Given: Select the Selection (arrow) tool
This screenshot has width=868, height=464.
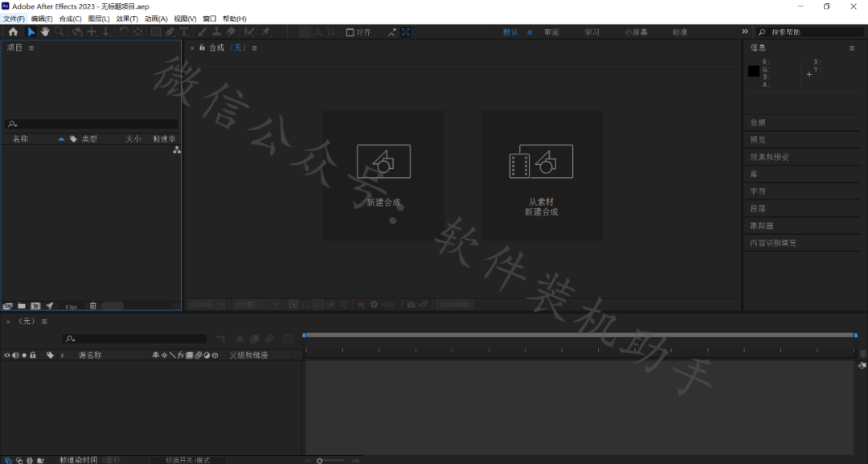Looking at the screenshot, I should [x=31, y=31].
